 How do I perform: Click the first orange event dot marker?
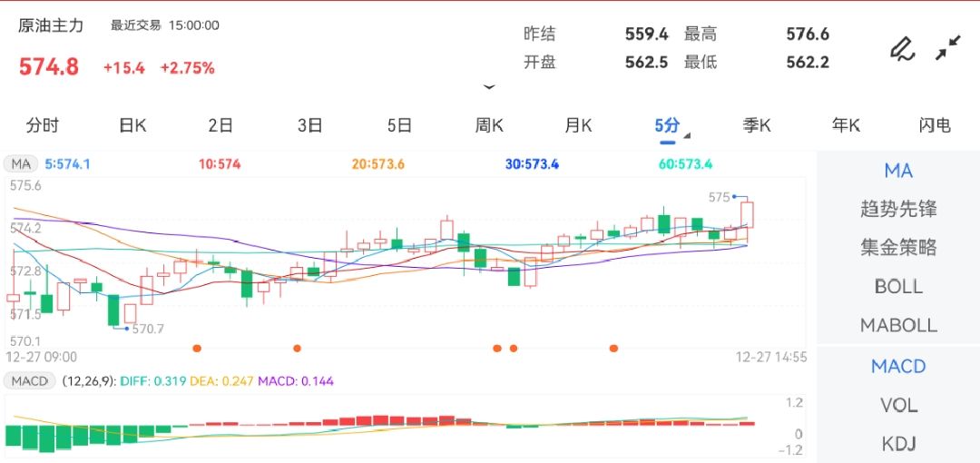(x=197, y=348)
